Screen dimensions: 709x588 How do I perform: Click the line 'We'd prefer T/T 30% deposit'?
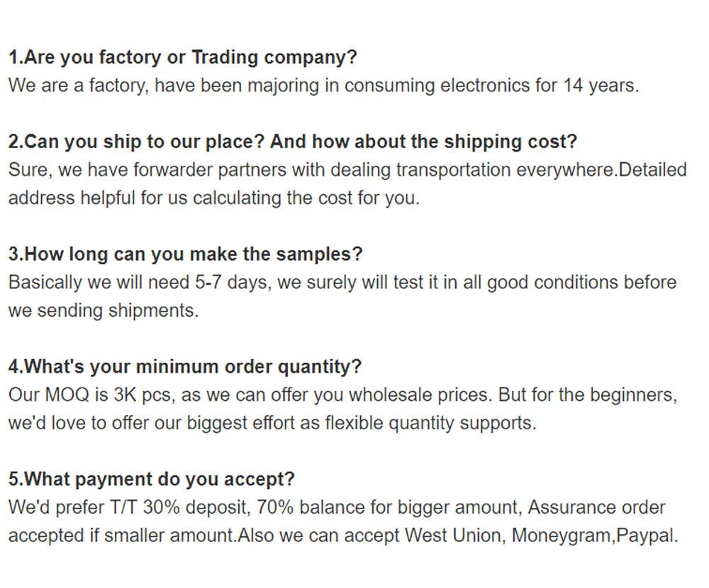coord(337,507)
